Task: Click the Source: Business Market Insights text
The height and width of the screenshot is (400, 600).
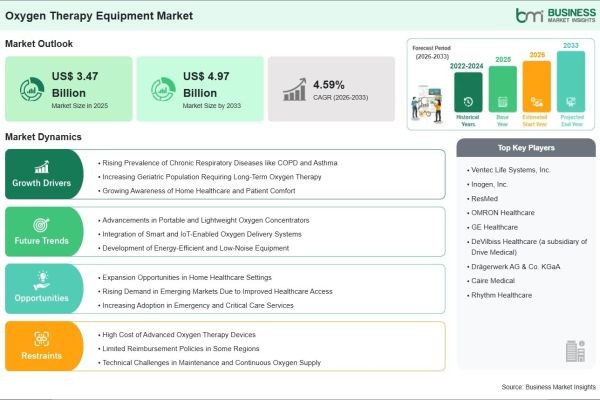Action: pos(549,387)
